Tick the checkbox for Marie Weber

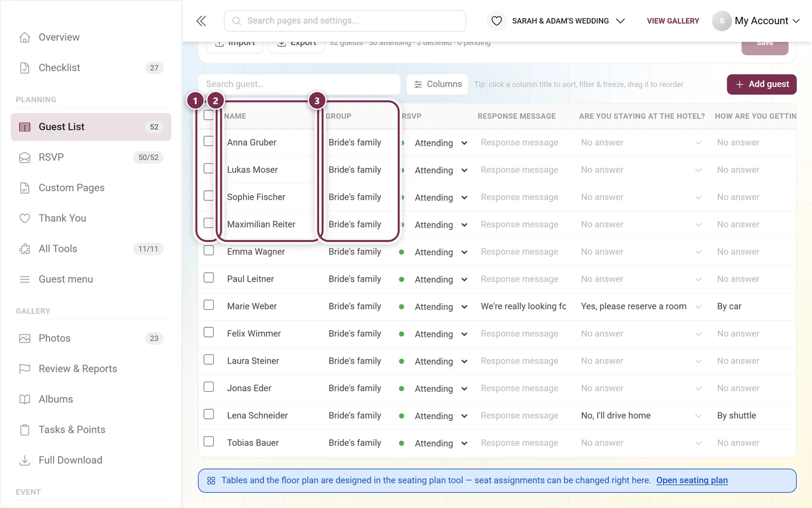(209, 305)
